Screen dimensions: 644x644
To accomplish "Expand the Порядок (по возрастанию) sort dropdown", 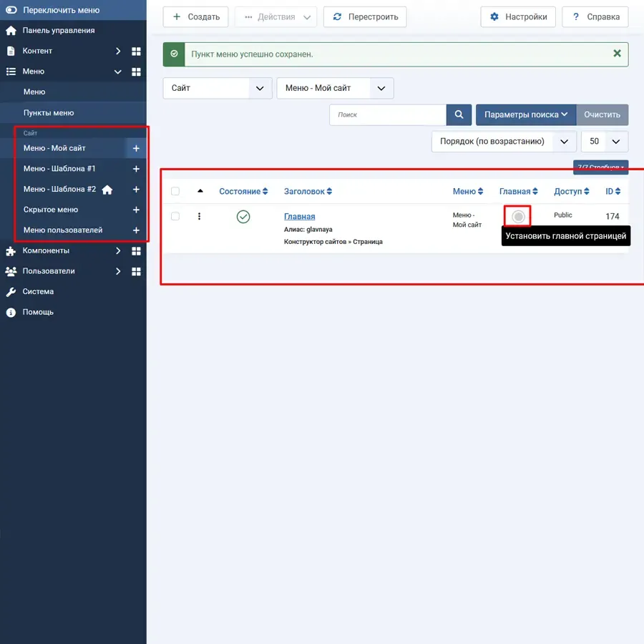I will pos(504,142).
